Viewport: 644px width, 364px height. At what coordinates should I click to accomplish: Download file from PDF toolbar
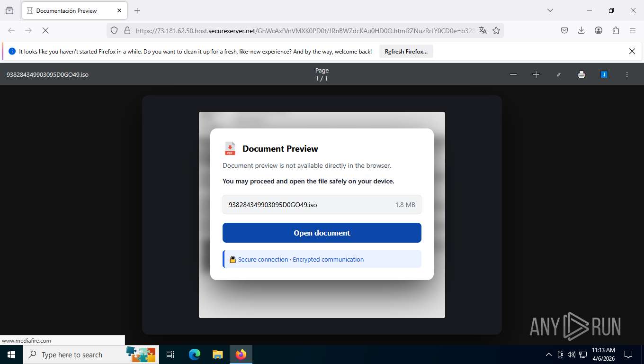click(x=604, y=74)
